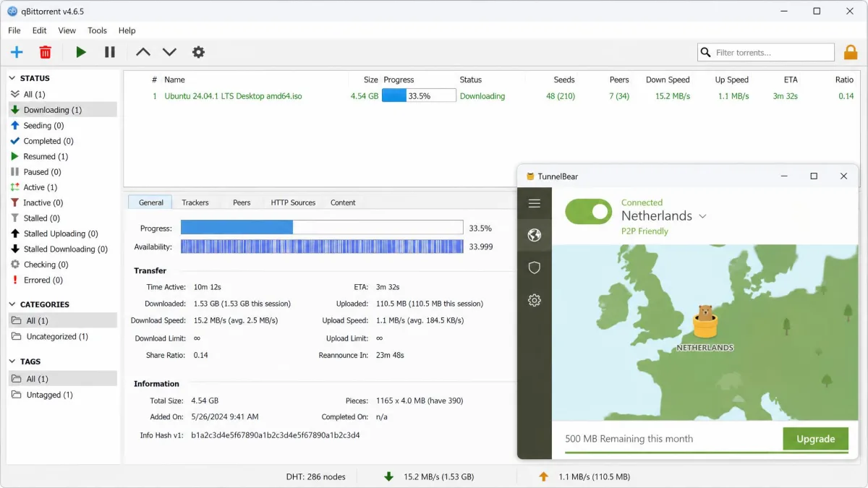Image resolution: width=868 pixels, height=488 pixels.
Task: Click the green Upgrade button in TunnelBear
Action: pos(815,439)
